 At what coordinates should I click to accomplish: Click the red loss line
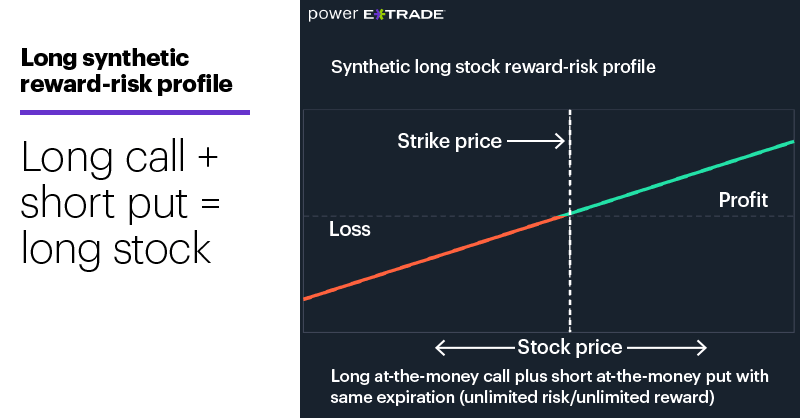coord(436,258)
